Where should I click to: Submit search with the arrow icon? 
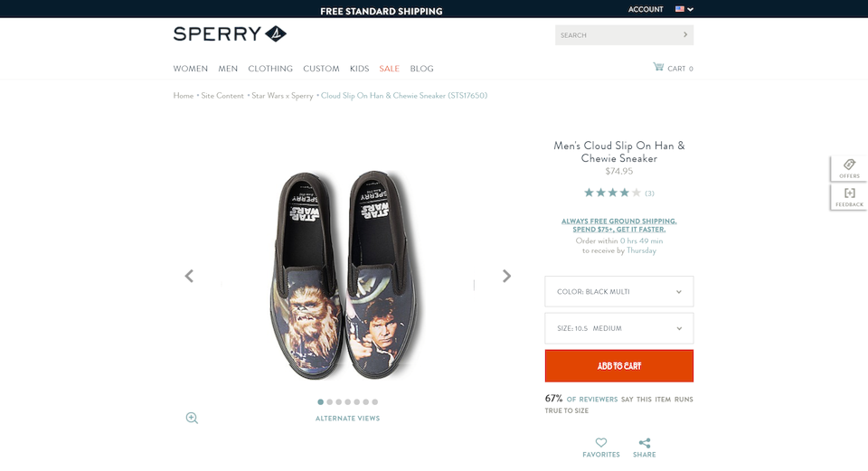[x=685, y=35]
